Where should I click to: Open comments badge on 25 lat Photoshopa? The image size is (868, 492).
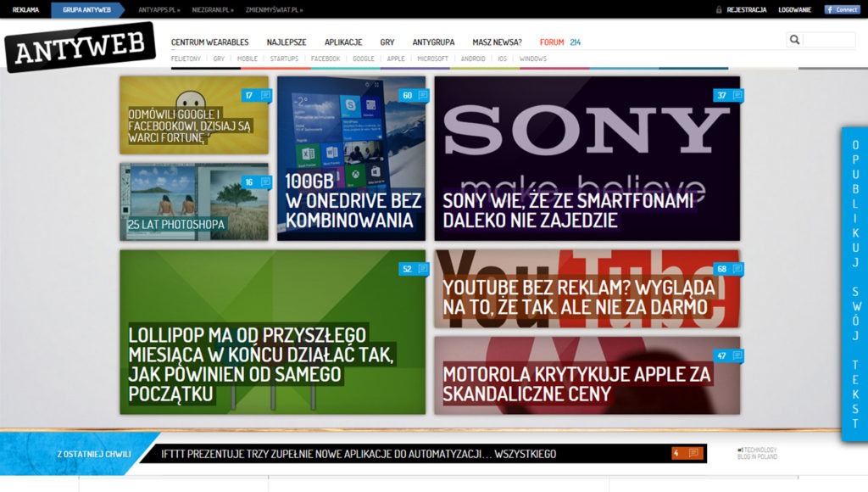click(x=256, y=182)
